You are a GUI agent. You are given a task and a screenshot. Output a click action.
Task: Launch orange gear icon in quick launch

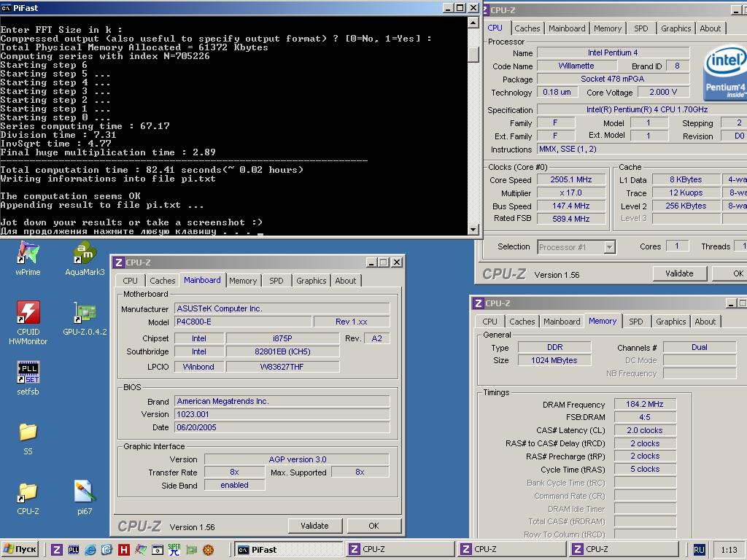(x=208, y=550)
